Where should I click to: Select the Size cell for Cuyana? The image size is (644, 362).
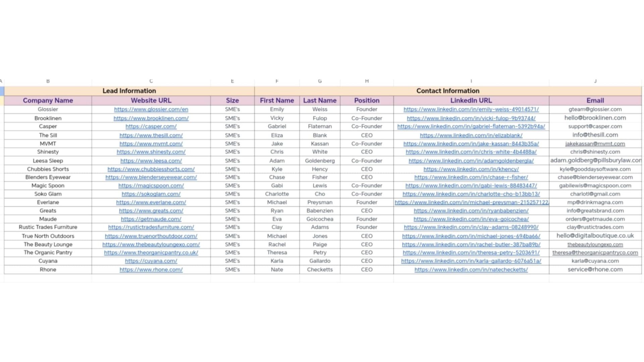(x=232, y=261)
